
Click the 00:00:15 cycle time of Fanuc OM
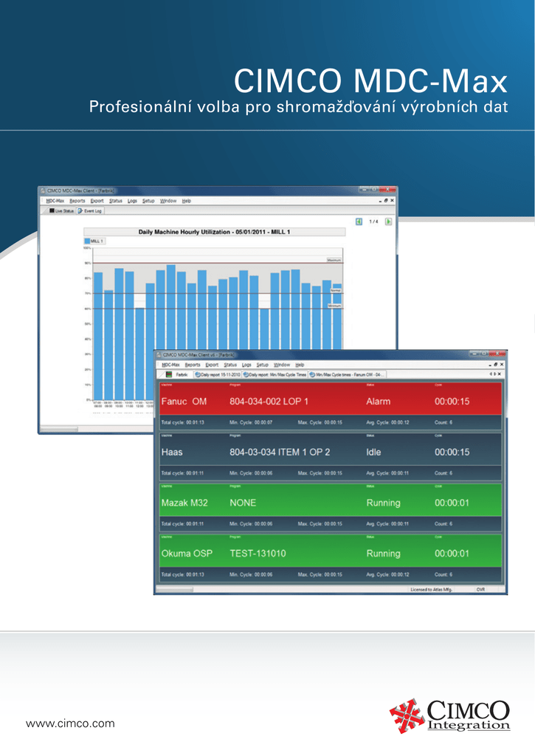[452, 401]
